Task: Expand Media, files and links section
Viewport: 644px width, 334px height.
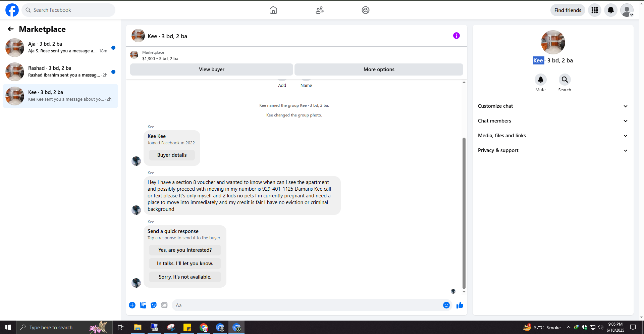Action: (553, 136)
